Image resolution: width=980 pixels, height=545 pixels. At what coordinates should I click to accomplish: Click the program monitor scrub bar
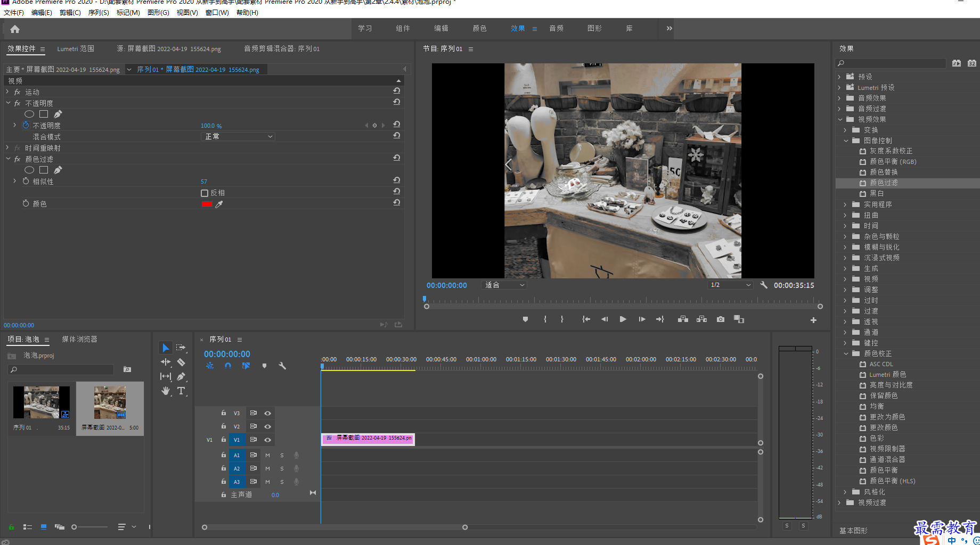coord(623,301)
